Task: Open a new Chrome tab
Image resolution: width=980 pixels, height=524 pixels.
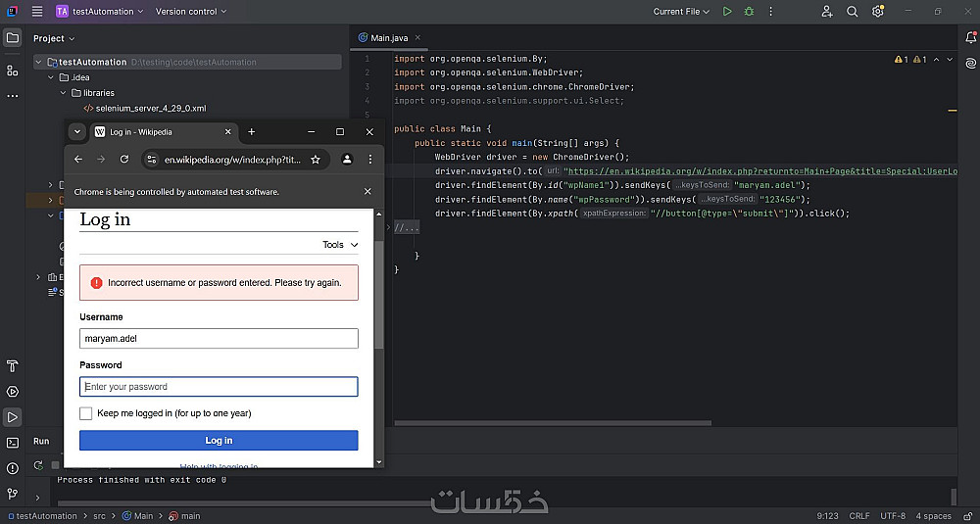Action: (x=251, y=132)
